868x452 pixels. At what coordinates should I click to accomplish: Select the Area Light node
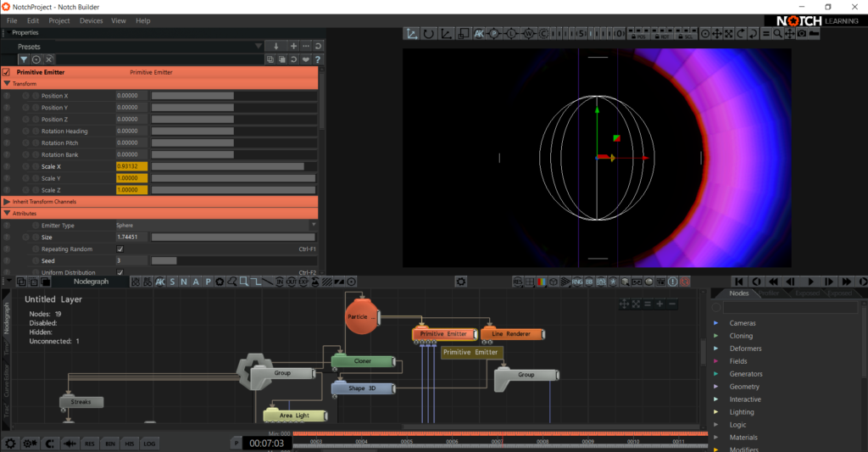point(295,416)
